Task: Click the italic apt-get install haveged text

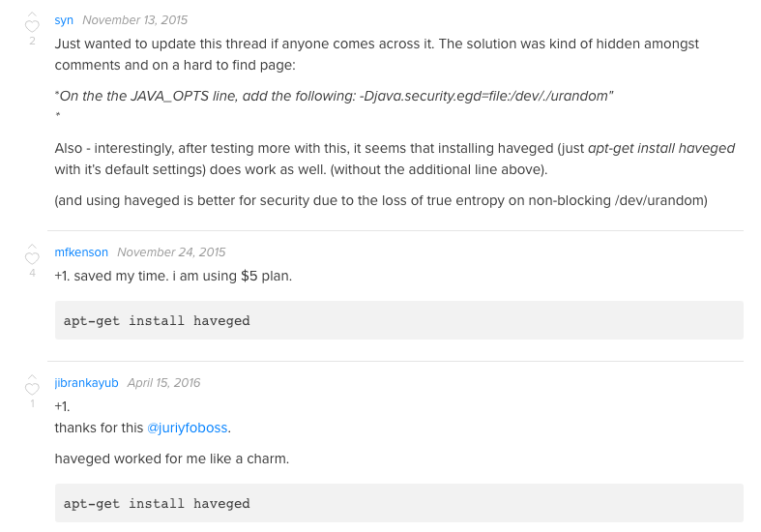Action: (x=661, y=149)
